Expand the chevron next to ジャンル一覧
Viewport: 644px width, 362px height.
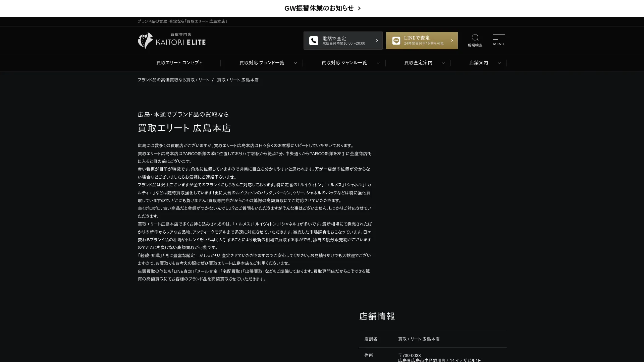pyautogui.click(x=378, y=63)
